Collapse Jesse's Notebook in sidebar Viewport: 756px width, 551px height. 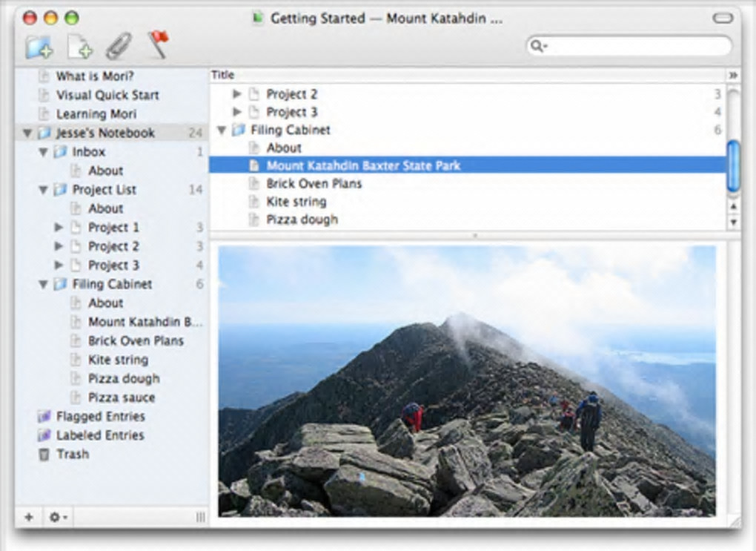27,133
